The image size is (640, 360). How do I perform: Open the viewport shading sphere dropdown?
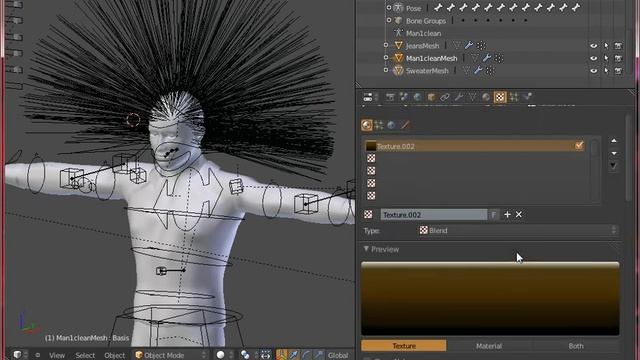point(224,355)
